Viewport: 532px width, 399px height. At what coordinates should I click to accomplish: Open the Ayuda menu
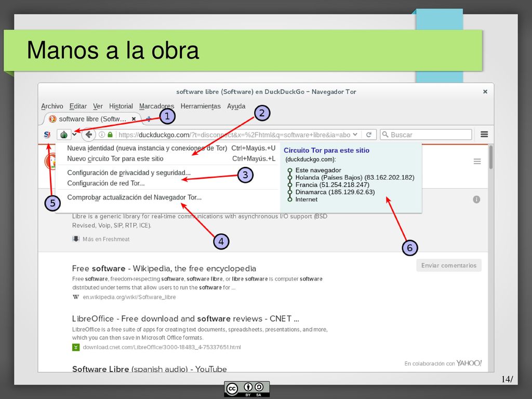[236, 106]
